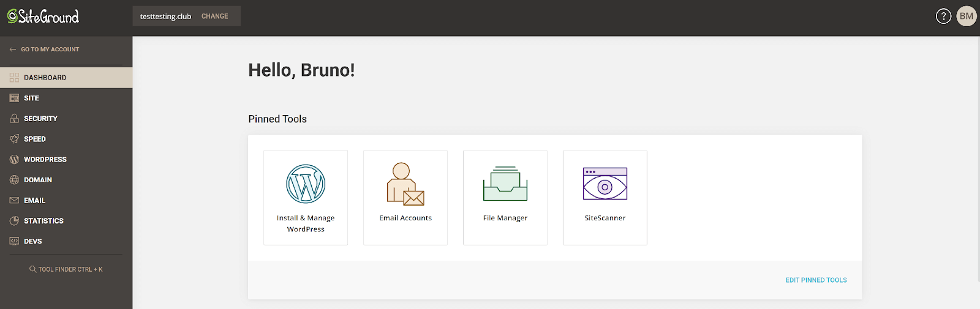
Task: Expand the Site menu section
Action: [31, 98]
